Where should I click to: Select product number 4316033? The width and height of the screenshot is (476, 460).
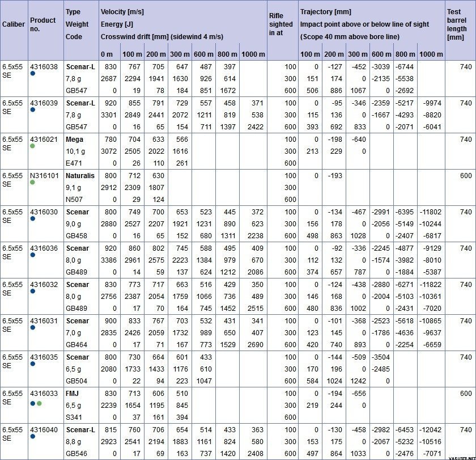[44, 394]
